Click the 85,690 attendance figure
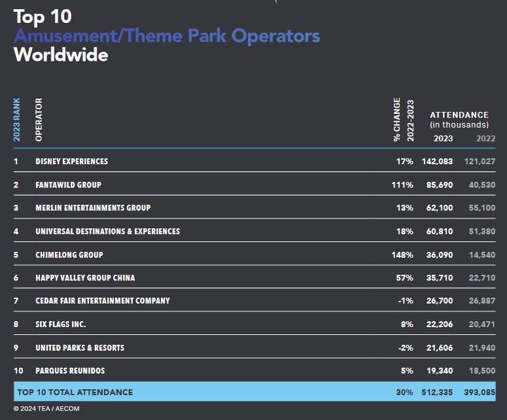The width and height of the screenshot is (507, 420). (x=440, y=185)
